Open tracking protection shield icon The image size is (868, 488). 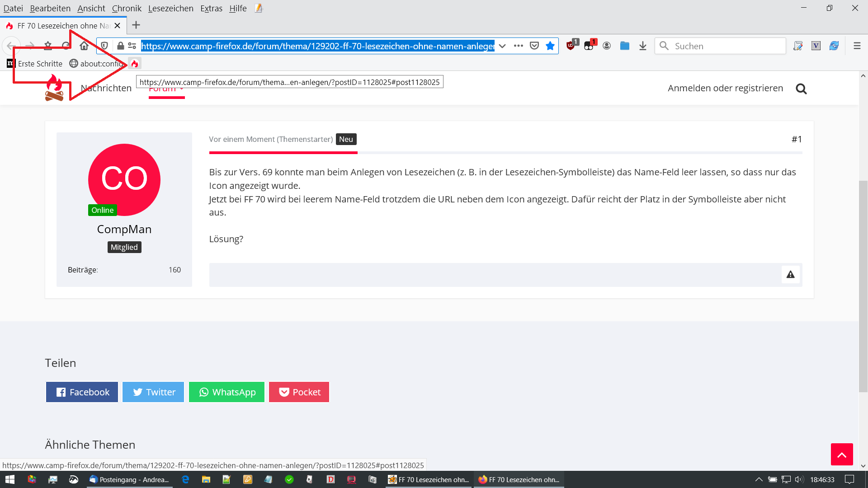(104, 46)
